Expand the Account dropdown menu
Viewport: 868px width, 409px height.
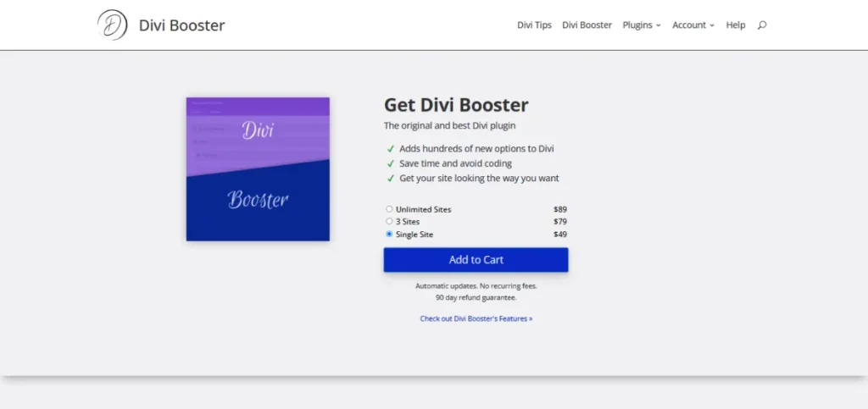tap(693, 25)
